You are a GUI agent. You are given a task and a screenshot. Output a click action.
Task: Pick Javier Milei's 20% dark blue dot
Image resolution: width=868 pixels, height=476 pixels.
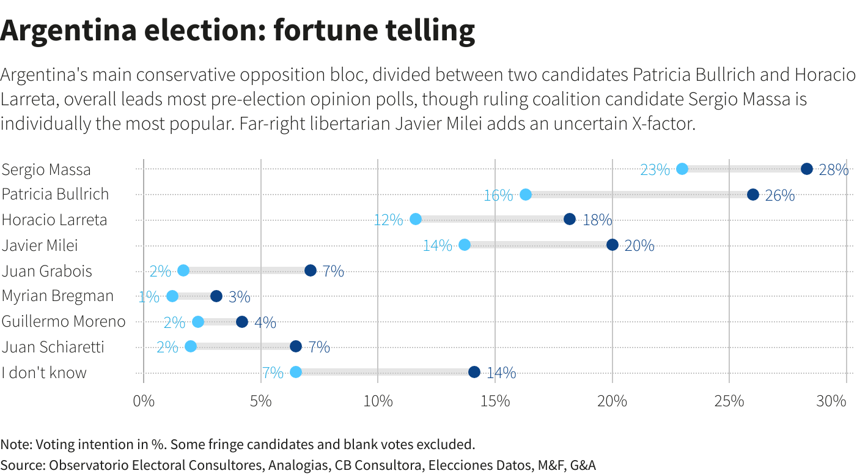pos(612,245)
